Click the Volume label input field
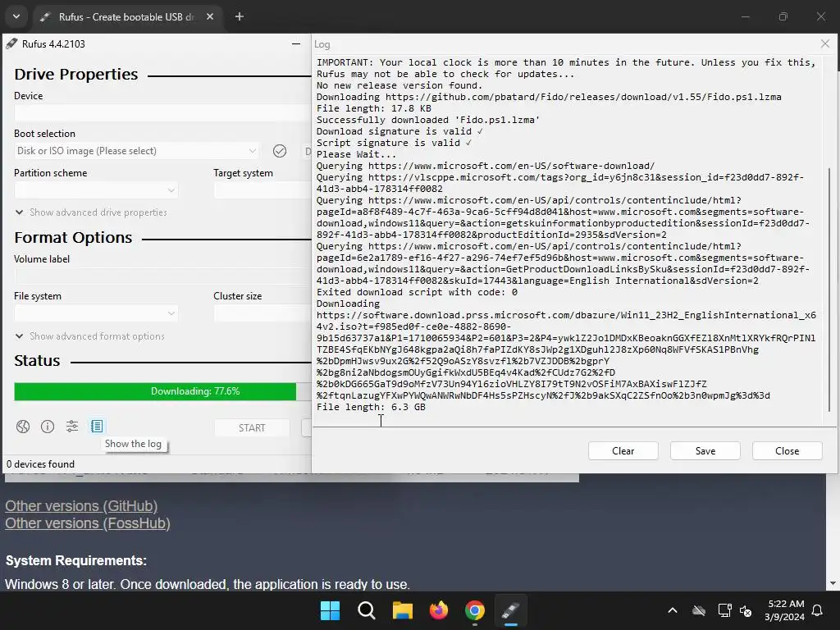Screen dimensions: 840x630 (x=162, y=276)
